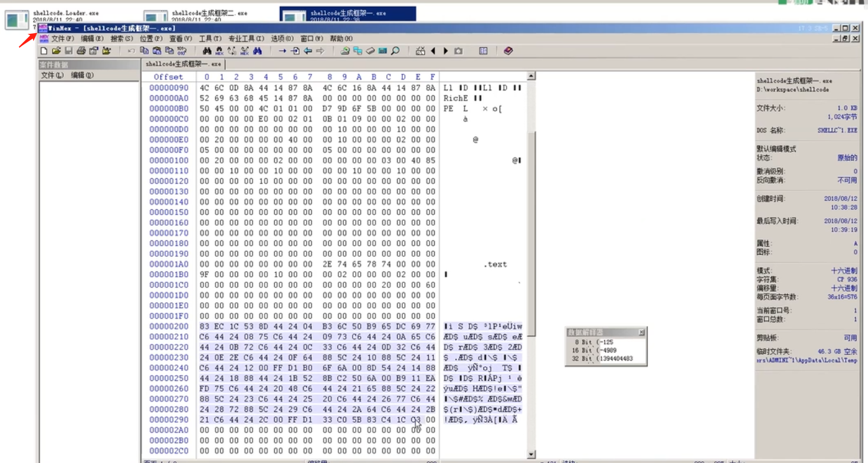Open the 专业工具 menu
This screenshot has height=463, width=868.
(245, 37)
